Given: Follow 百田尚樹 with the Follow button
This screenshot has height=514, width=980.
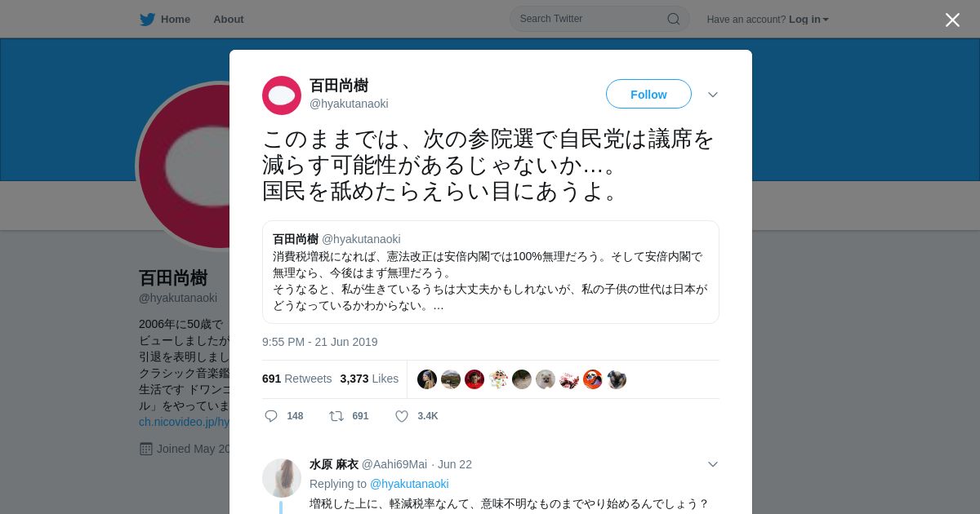Looking at the screenshot, I should [648, 94].
